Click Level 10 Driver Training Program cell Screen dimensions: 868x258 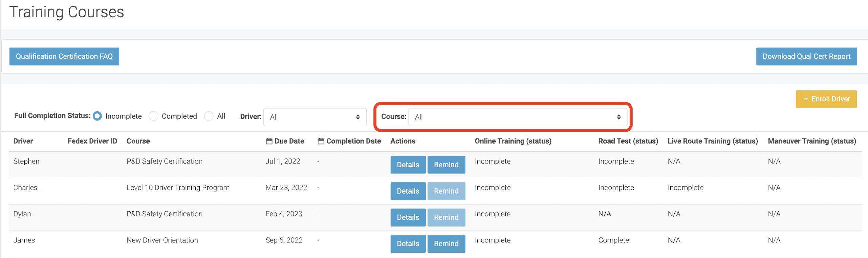click(x=178, y=188)
